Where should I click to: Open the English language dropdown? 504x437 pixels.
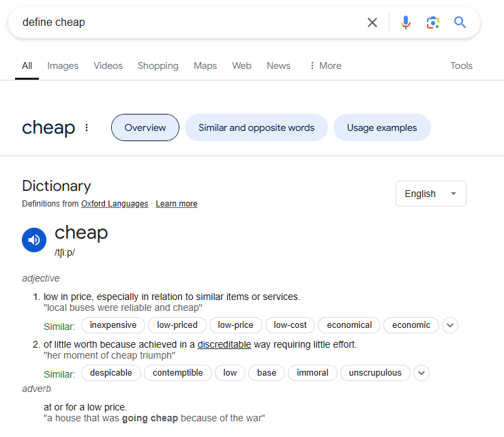pyautogui.click(x=431, y=194)
